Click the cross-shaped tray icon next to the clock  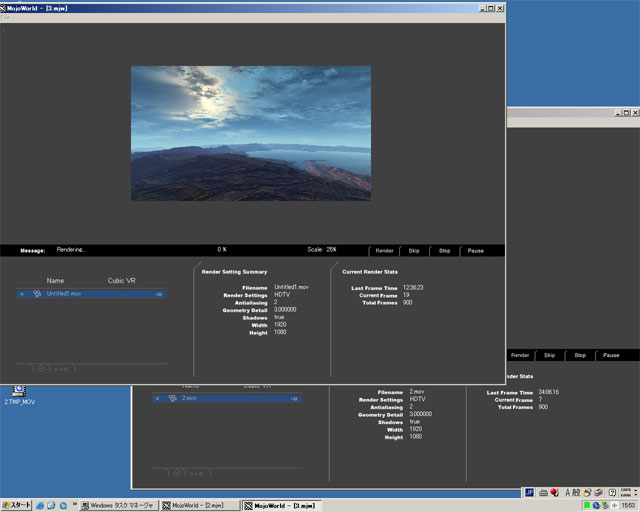point(614,505)
